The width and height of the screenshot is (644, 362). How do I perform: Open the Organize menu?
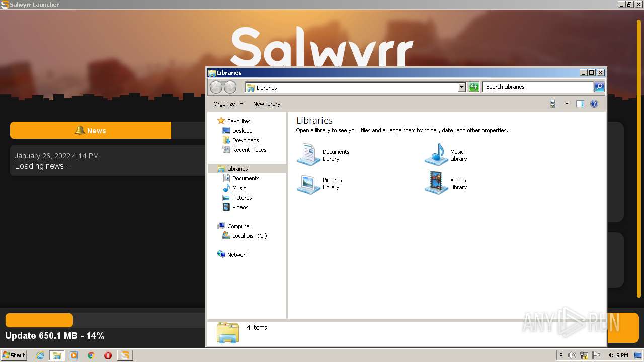pos(228,104)
